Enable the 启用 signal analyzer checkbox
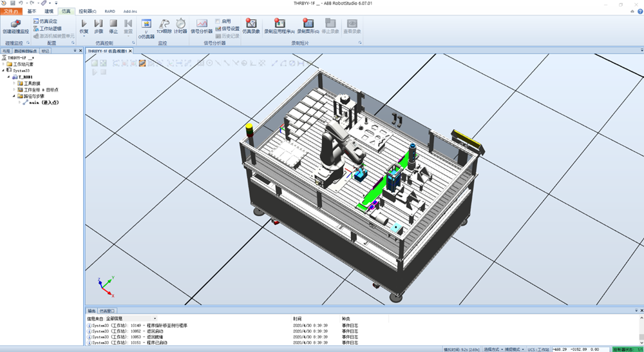Image resolution: width=644 pixels, height=352 pixels. tap(218, 21)
